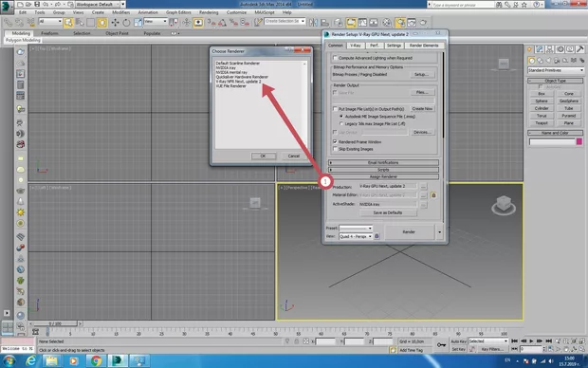The height and width of the screenshot is (368, 588).
Task: Open selection filter All dropdown
Action: [x=50, y=22]
